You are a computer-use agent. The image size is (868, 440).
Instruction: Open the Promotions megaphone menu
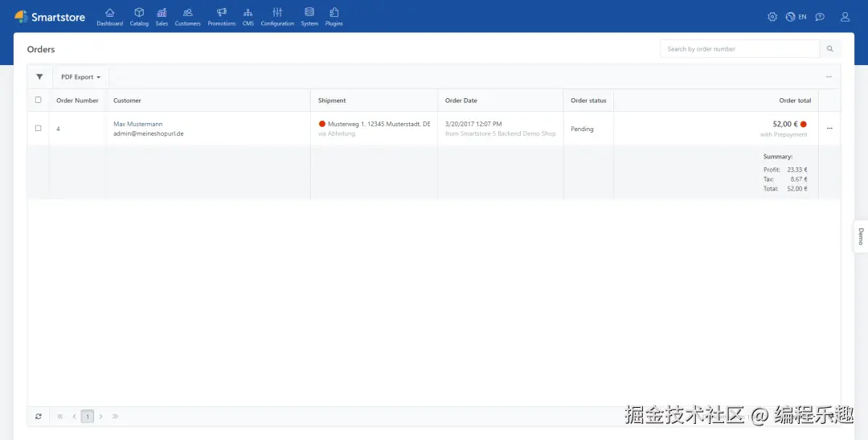pos(222,17)
